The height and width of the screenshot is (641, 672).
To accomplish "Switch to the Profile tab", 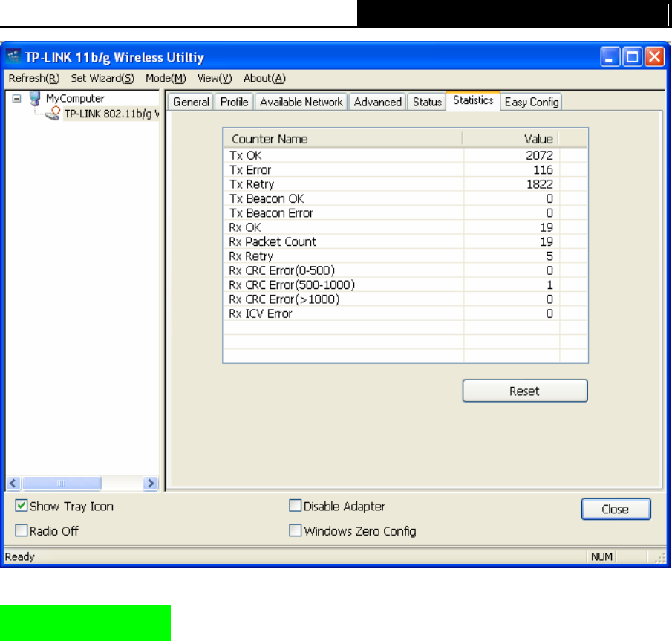I will [234, 102].
